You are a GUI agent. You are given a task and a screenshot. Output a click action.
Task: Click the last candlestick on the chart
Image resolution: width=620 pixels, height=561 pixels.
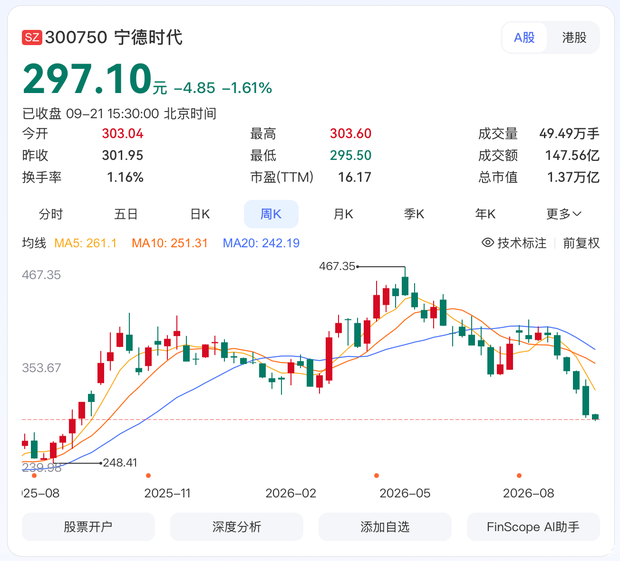coord(595,417)
